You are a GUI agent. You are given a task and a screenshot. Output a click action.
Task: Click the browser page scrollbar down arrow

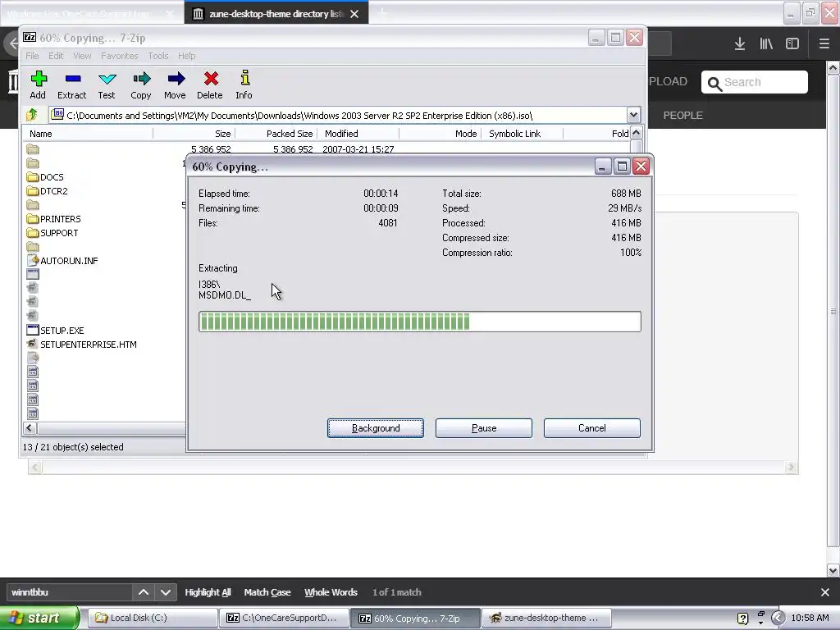pyautogui.click(x=833, y=571)
